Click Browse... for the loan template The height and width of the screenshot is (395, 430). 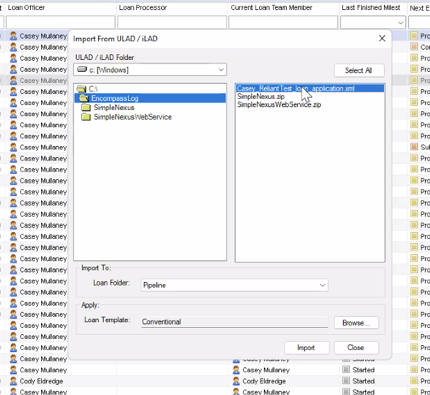tap(356, 323)
